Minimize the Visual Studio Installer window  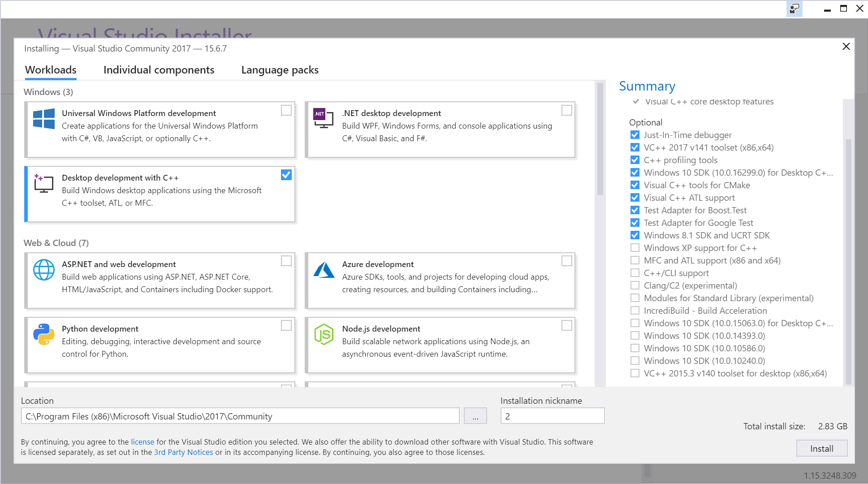(x=827, y=9)
